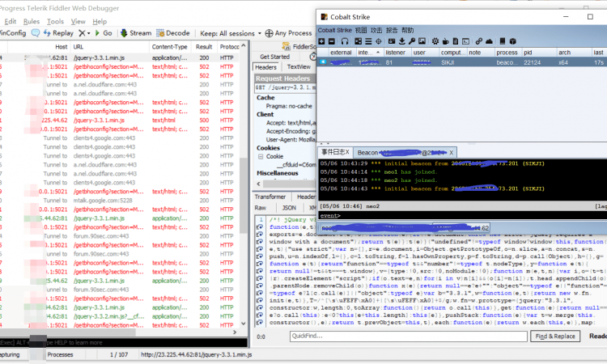Open the Rules menu in Fiddler
The width and height of the screenshot is (607, 364).
(x=32, y=22)
